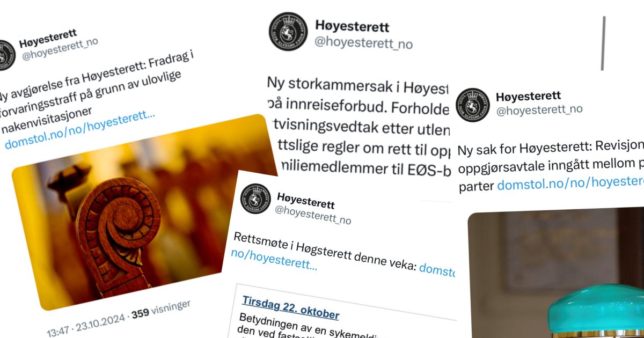The height and width of the screenshot is (338, 644).
Task: Open Høyesterett avatar on the nakenvisitasjoner tweet
Action: tap(5, 55)
